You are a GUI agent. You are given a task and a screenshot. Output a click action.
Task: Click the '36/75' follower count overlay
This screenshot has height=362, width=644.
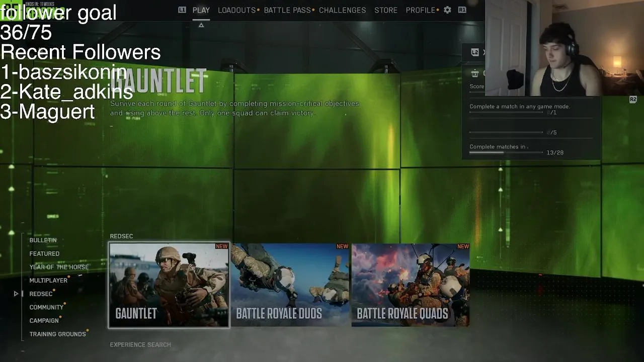[x=26, y=32]
